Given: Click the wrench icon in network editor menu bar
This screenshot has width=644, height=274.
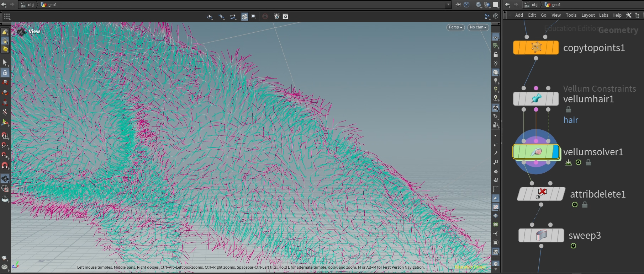Looking at the screenshot, I should [629, 15].
